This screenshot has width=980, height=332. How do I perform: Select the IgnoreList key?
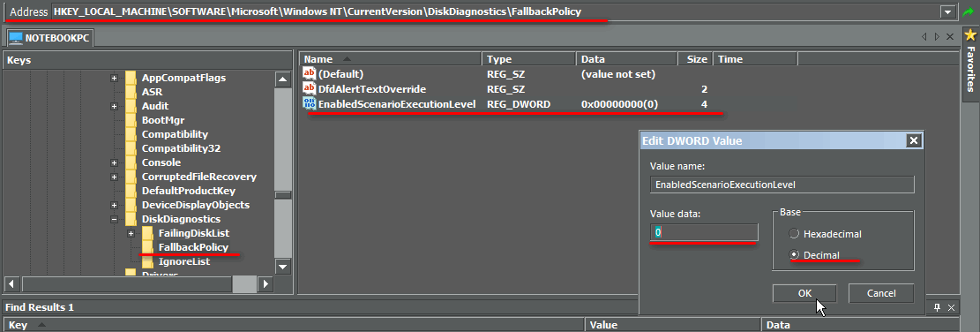(183, 261)
